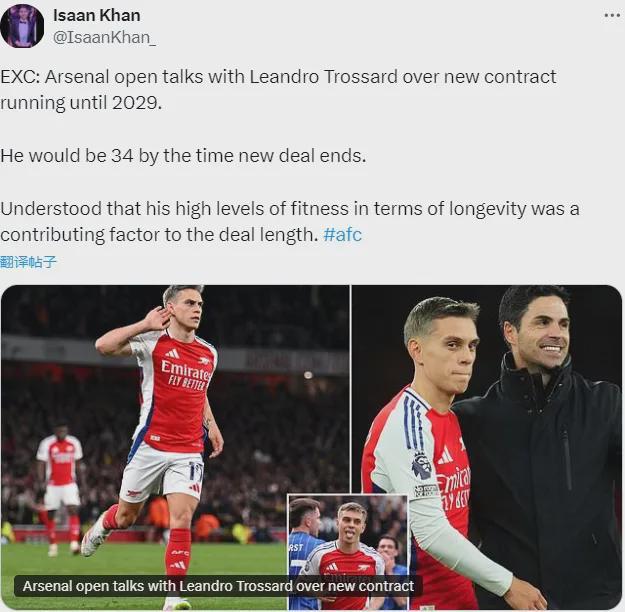This screenshot has width=625, height=612.
Task: Click the 'Understood that his high levels' paragraph
Action: (290, 220)
